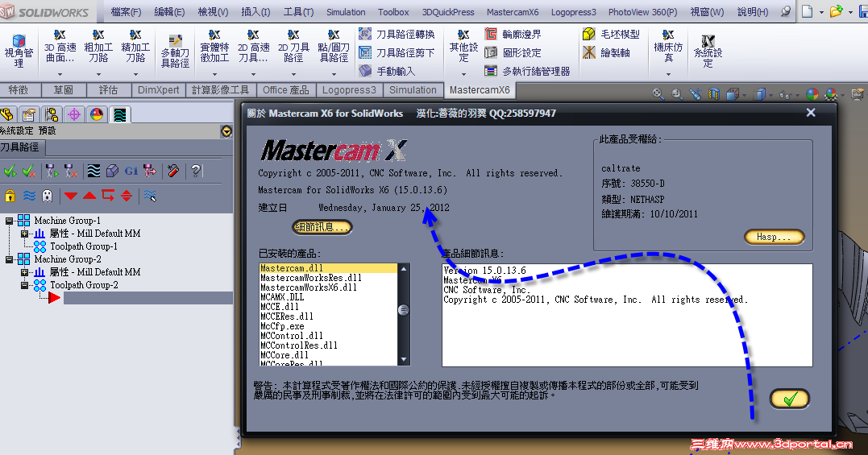
Task: Open toolpath manager help question icon
Action: [x=195, y=171]
